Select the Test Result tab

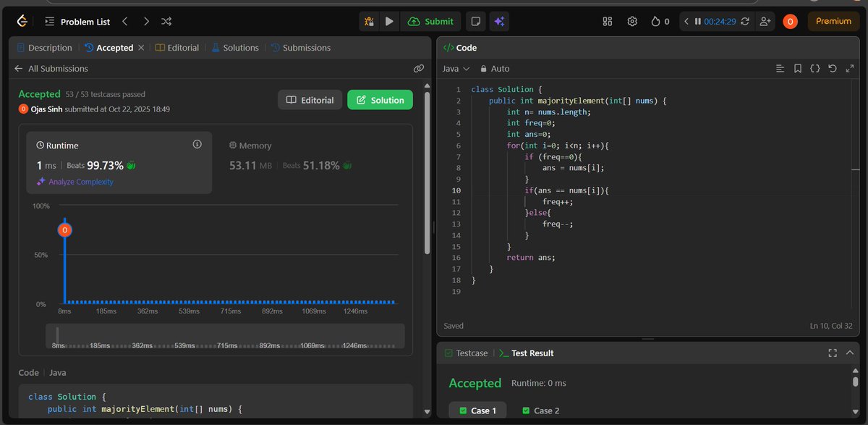(527, 353)
